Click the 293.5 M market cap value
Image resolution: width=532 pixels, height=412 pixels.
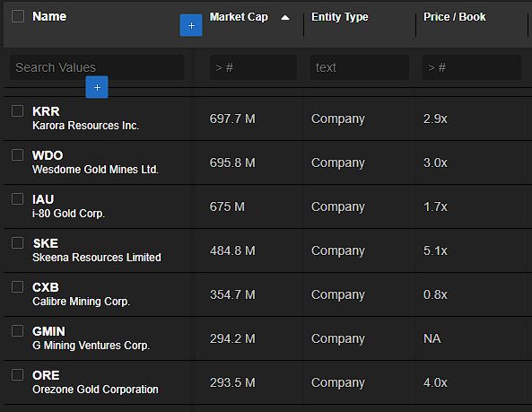pyautogui.click(x=232, y=382)
